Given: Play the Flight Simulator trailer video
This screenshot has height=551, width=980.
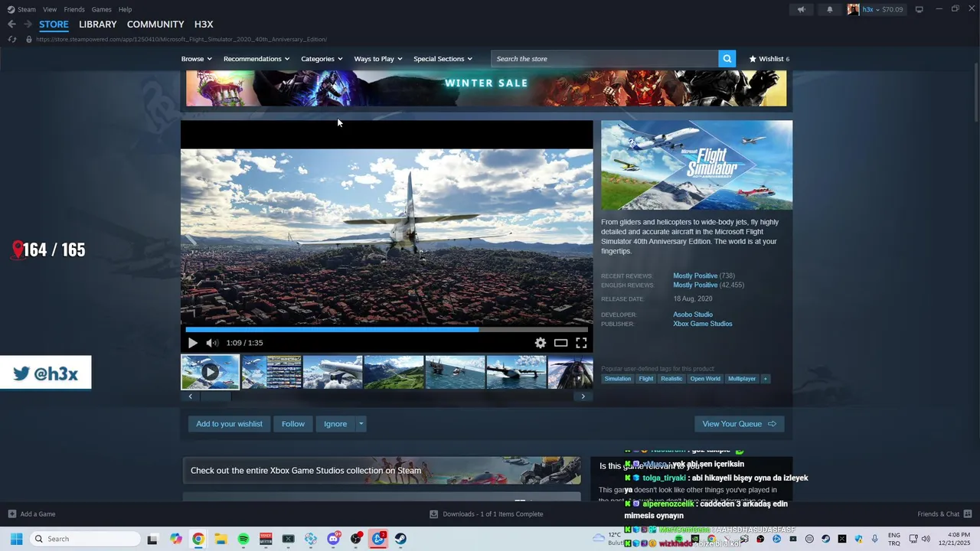Looking at the screenshot, I should click(x=192, y=343).
